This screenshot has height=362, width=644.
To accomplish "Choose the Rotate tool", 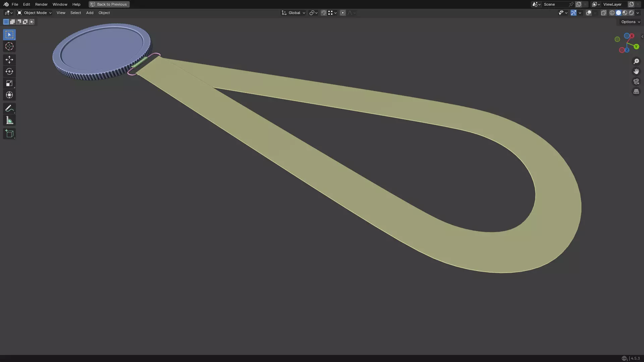I will [x=9, y=71].
